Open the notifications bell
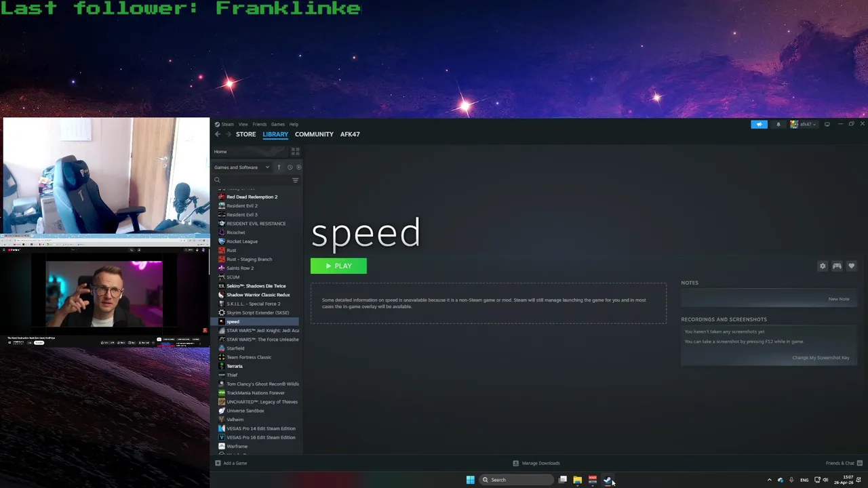 [778, 124]
